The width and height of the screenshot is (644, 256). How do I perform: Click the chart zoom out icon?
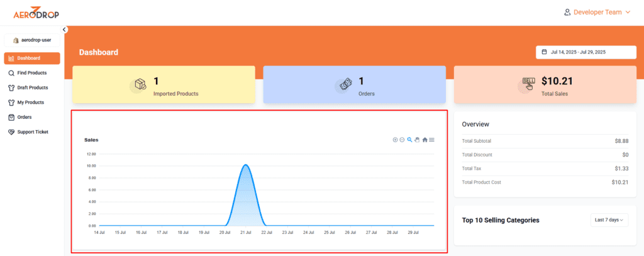(x=402, y=140)
